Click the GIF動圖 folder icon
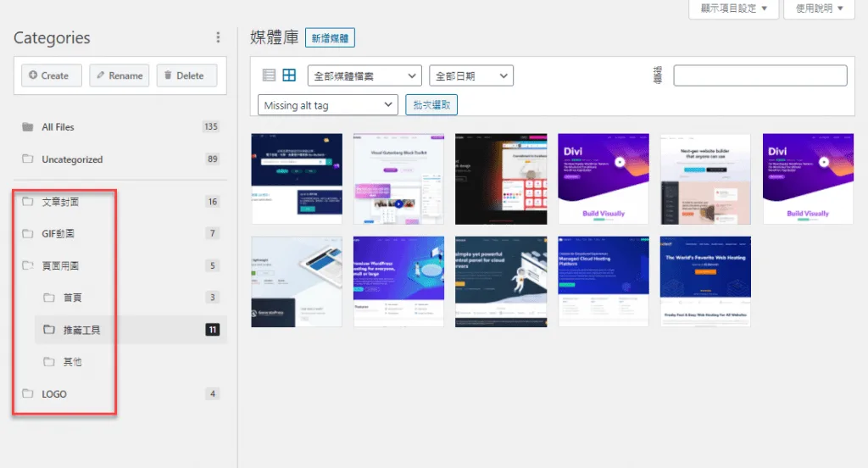This screenshot has width=868, height=468. [28, 233]
